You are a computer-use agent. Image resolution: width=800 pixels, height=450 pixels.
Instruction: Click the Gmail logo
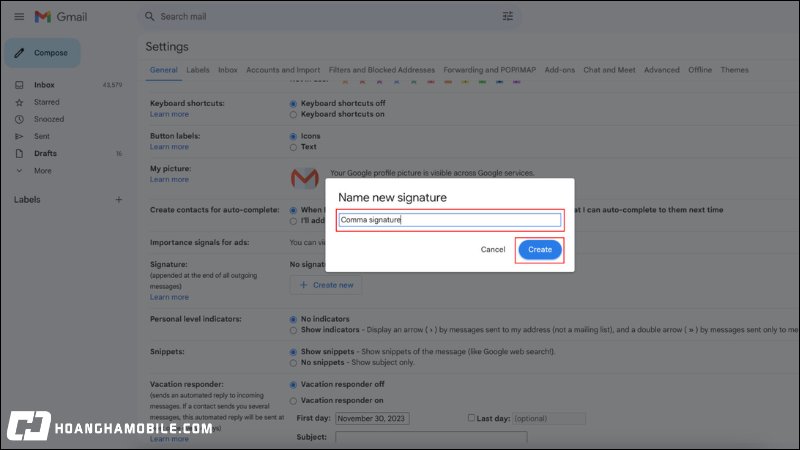[x=61, y=17]
